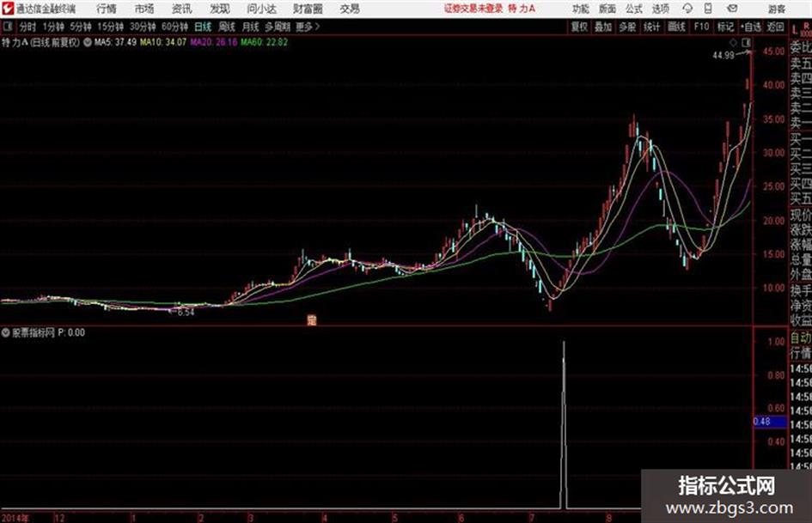
Task: Click the 游客 user account button
Action: pos(777,9)
